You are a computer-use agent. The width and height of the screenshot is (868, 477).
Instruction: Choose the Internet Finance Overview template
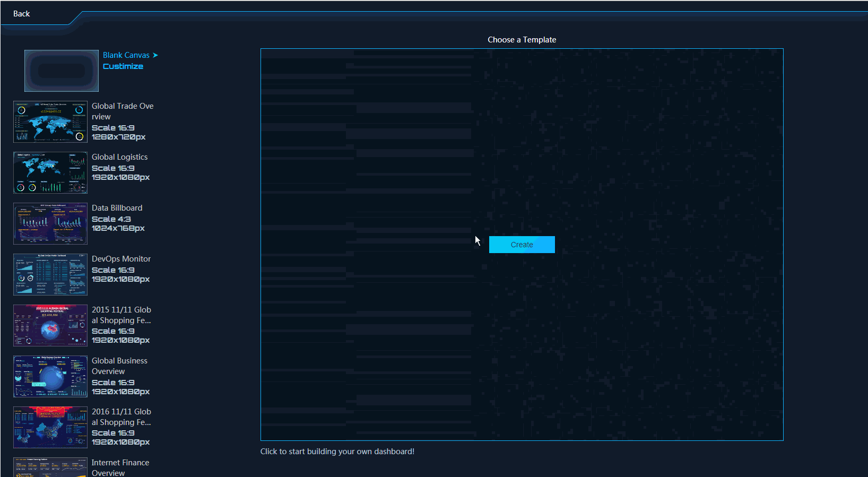pyautogui.click(x=120, y=467)
